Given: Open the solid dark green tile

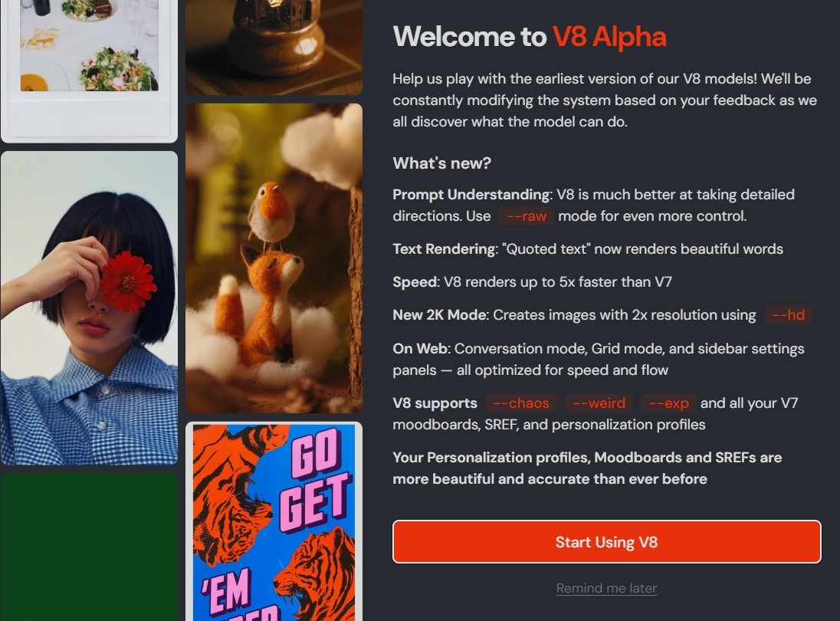Looking at the screenshot, I should coord(89,547).
